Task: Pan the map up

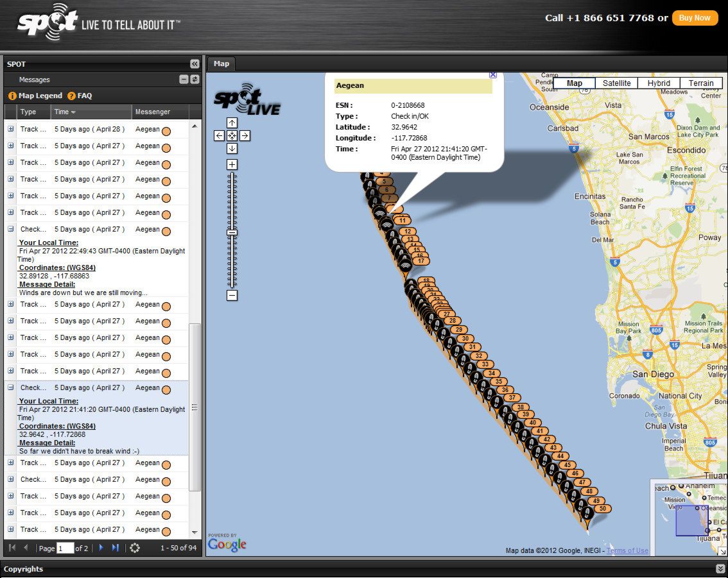Action: tap(232, 123)
